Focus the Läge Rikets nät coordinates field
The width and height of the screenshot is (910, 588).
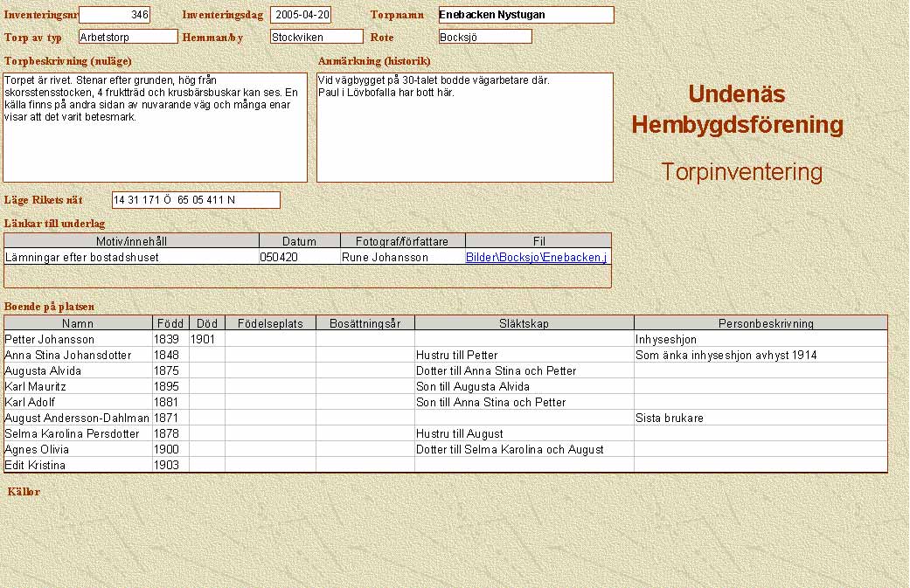[196, 200]
